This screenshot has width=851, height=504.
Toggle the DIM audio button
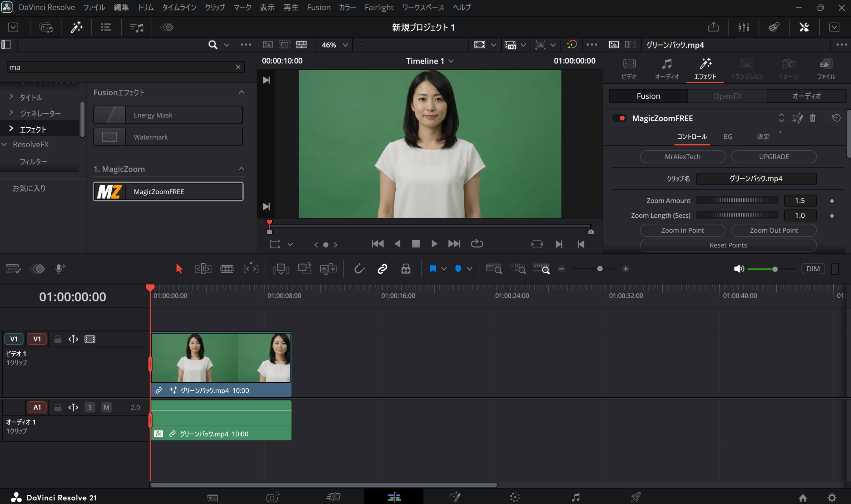click(x=813, y=269)
